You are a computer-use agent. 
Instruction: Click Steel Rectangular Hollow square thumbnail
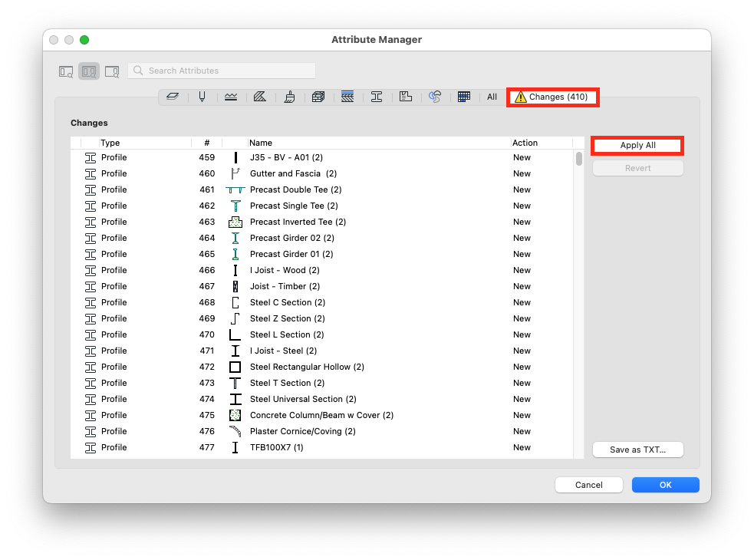click(235, 367)
